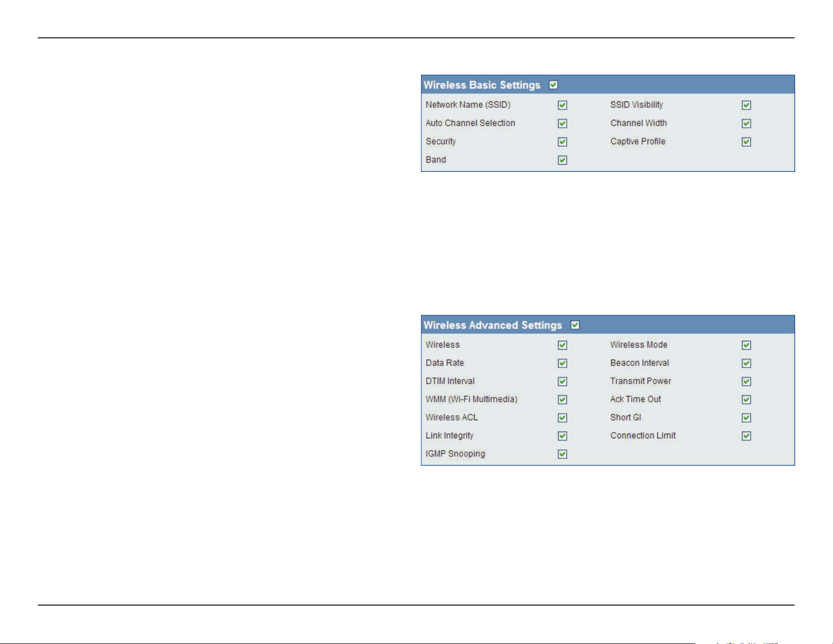Disable the DTIM Interval checkbox
This screenshot has height=644, width=833.
point(562,382)
